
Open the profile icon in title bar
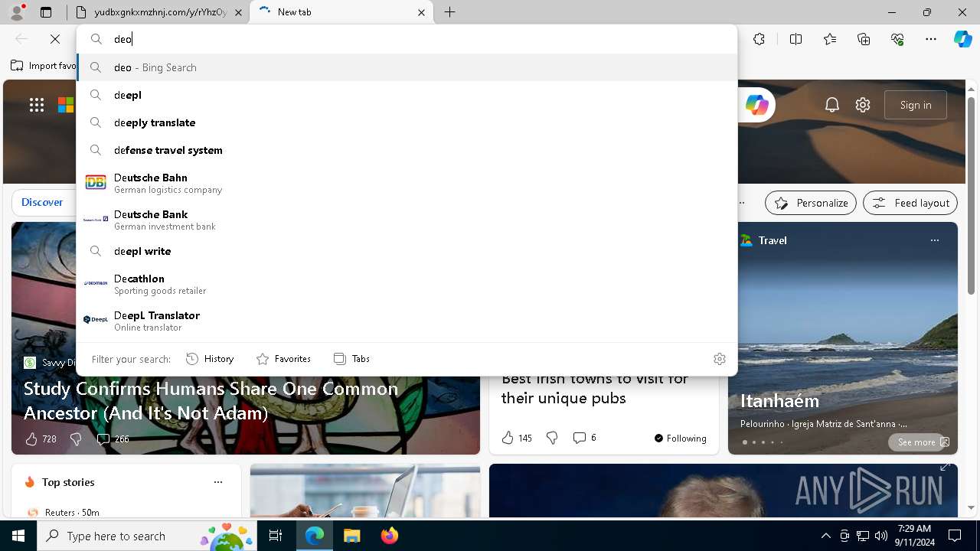17,12
